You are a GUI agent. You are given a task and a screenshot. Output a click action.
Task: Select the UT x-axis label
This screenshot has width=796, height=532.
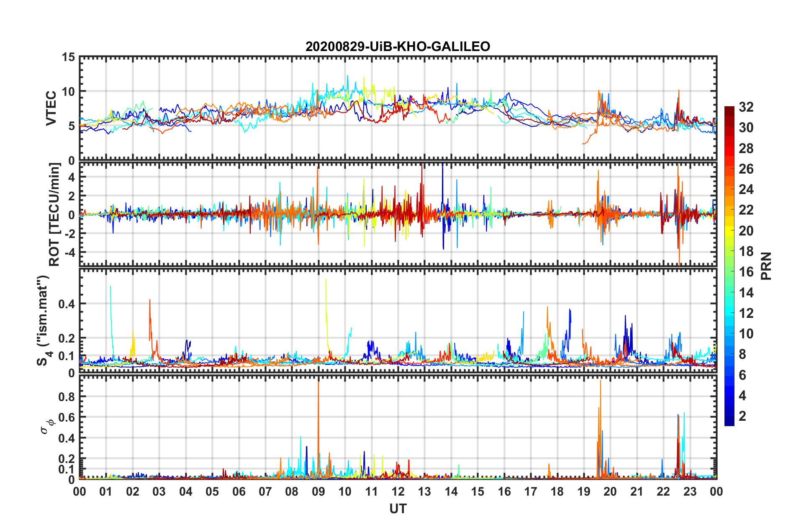398,509
